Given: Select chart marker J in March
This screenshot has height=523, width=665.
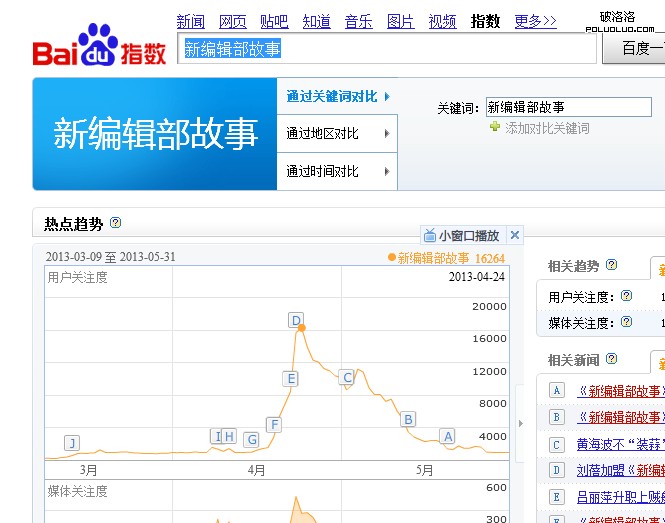Looking at the screenshot, I should tap(72, 443).
